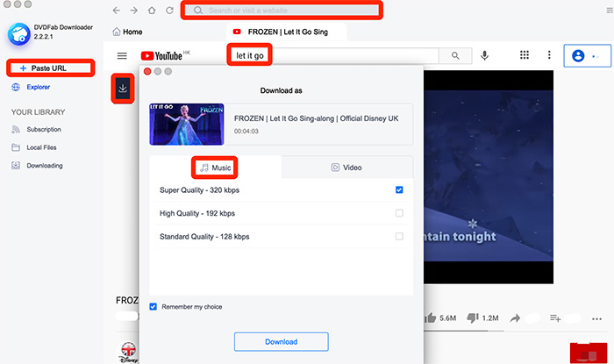614x364 pixels.
Task: Check High Quality - 192 kbps
Action: (x=399, y=213)
